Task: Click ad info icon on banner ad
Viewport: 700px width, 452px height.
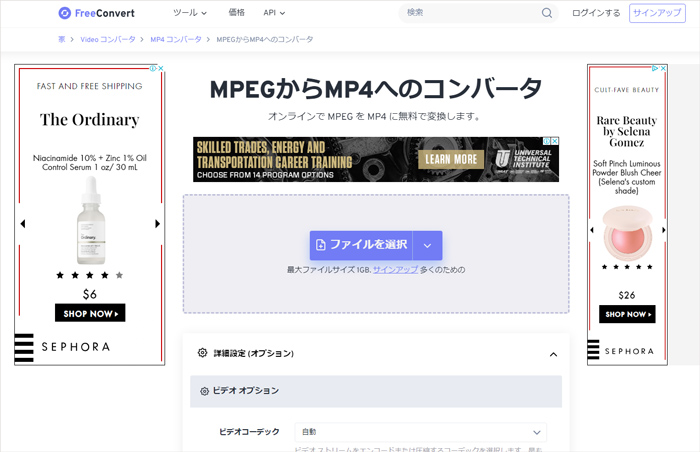Action: point(546,141)
